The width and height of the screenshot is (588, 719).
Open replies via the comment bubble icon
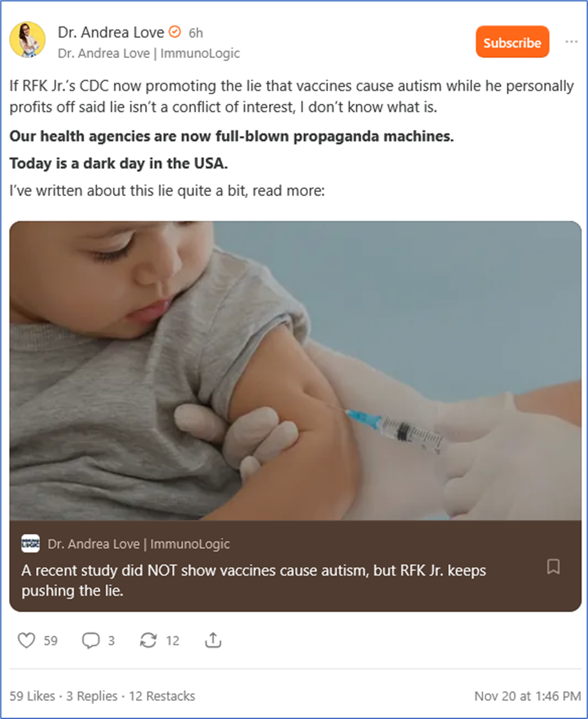point(90,640)
